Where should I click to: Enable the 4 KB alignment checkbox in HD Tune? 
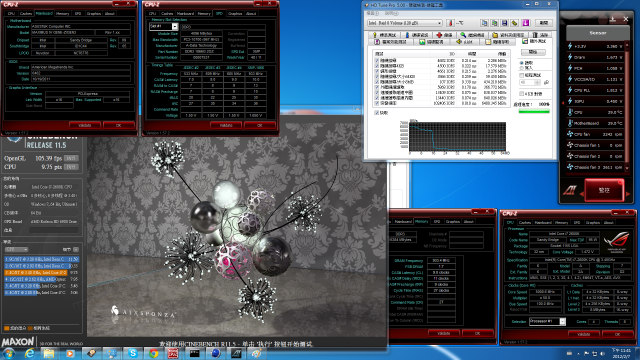[x=522, y=94]
